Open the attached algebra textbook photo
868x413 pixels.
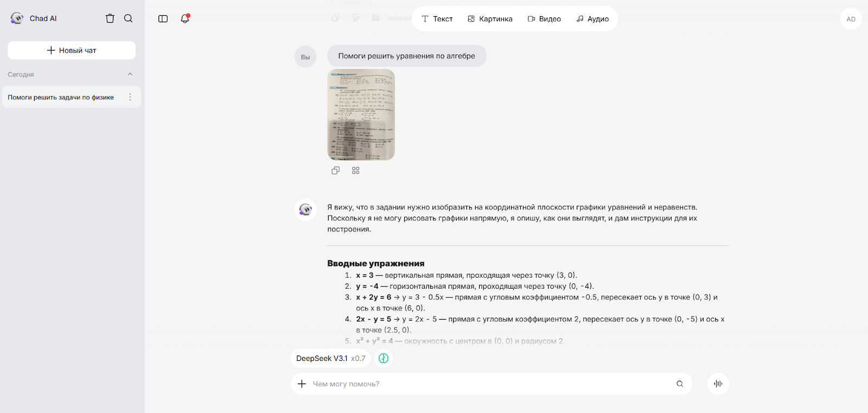pyautogui.click(x=361, y=115)
